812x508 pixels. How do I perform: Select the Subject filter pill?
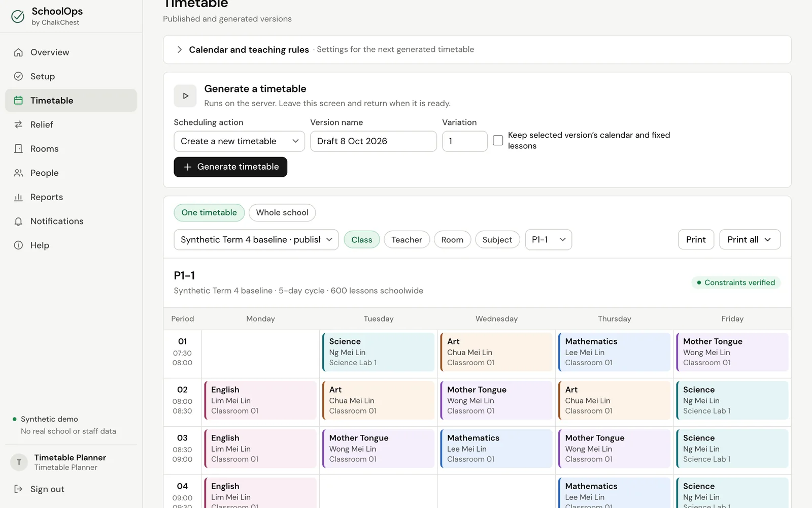497,240
